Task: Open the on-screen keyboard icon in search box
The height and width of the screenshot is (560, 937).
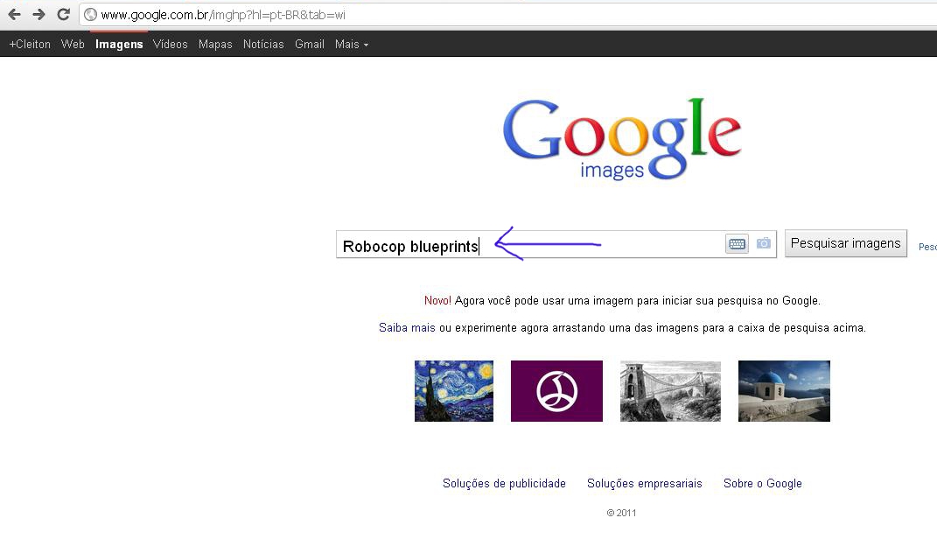Action: (x=737, y=244)
